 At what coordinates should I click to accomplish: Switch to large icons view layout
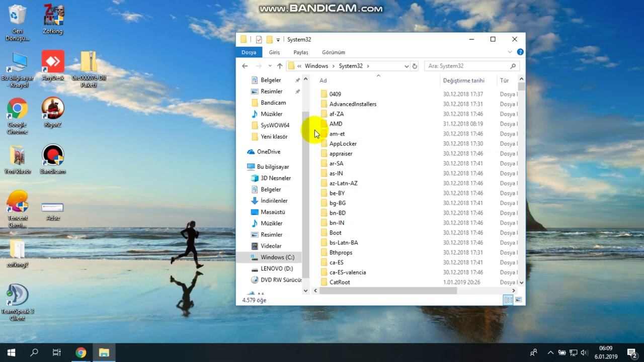point(518,300)
